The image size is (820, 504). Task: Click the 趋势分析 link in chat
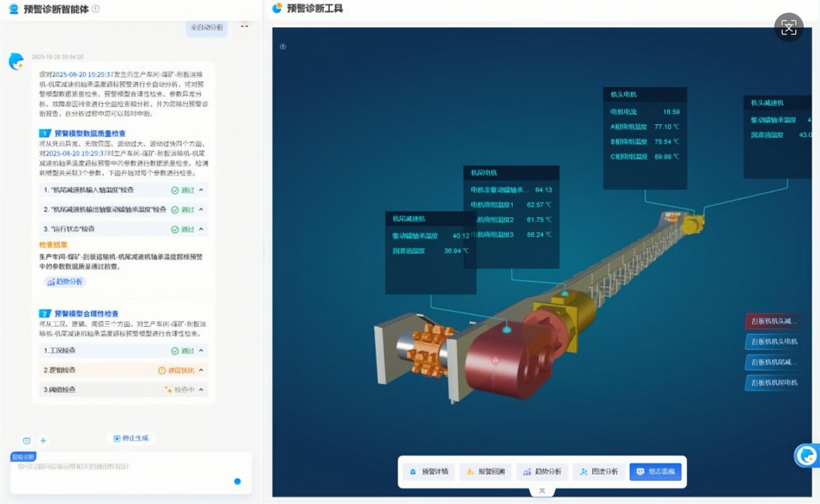click(x=65, y=282)
